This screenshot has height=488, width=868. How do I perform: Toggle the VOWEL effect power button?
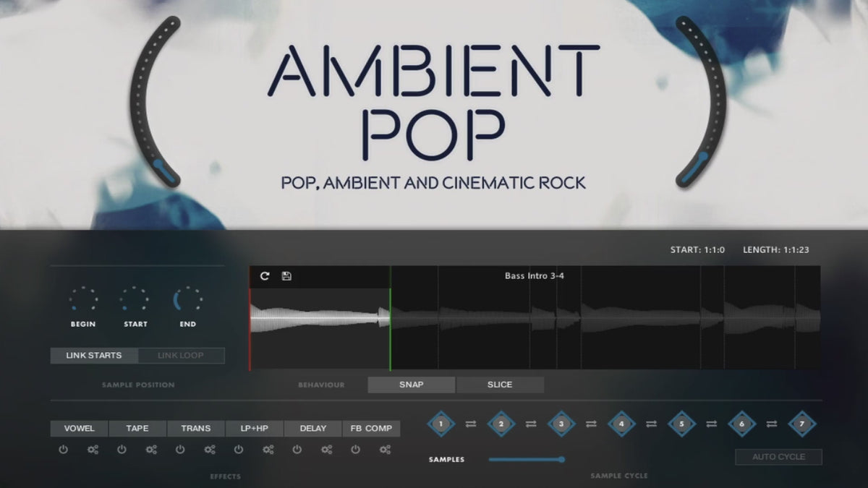click(63, 450)
